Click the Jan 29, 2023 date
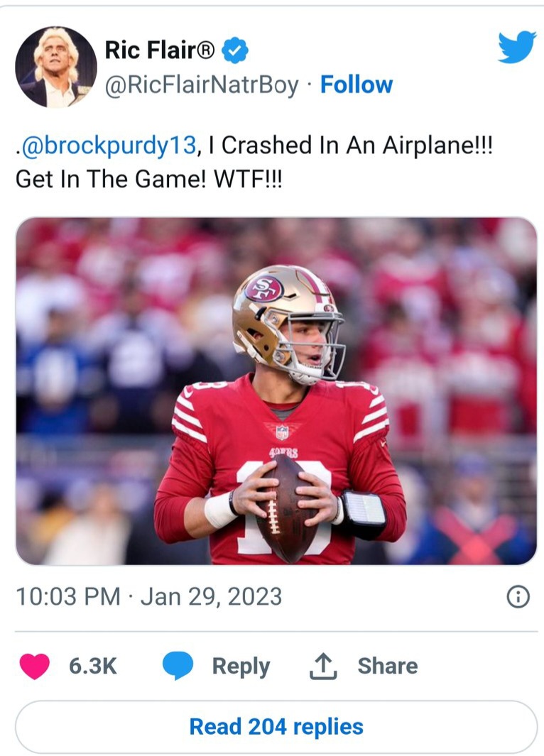Image resolution: width=544 pixels, height=756 pixels. [211, 597]
